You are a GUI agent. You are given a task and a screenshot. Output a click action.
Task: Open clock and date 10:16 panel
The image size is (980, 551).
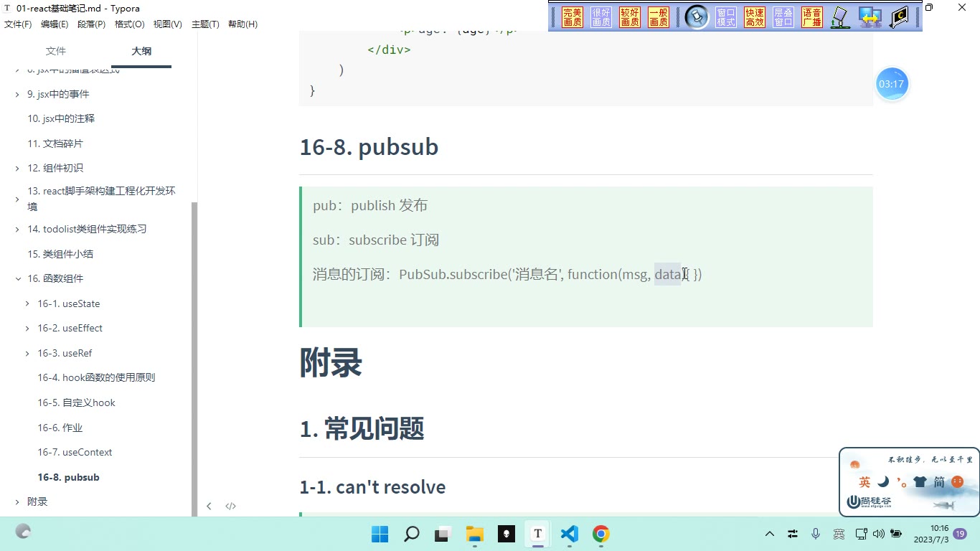point(931,534)
